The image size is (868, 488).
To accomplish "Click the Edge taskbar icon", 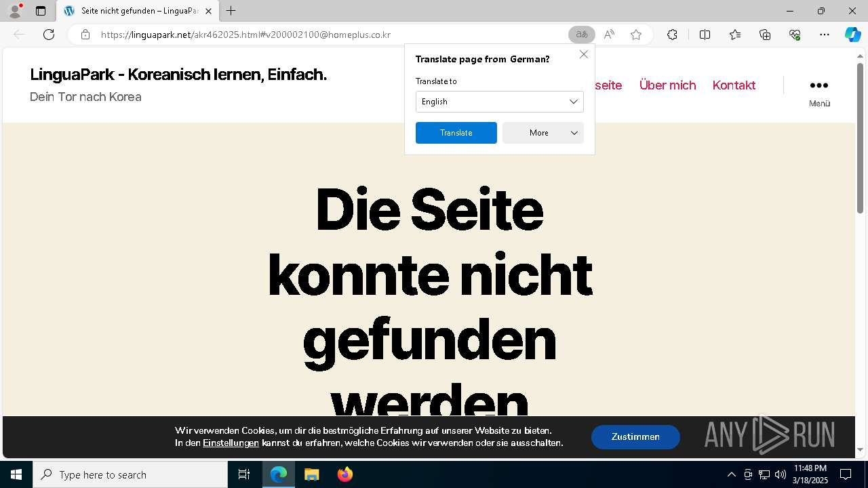I will click(279, 474).
